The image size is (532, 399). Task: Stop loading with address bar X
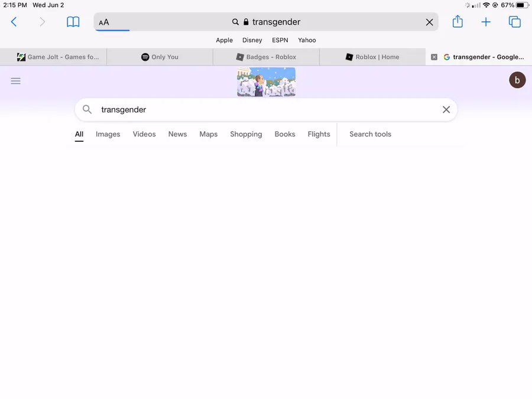pyautogui.click(x=429, y=22)
